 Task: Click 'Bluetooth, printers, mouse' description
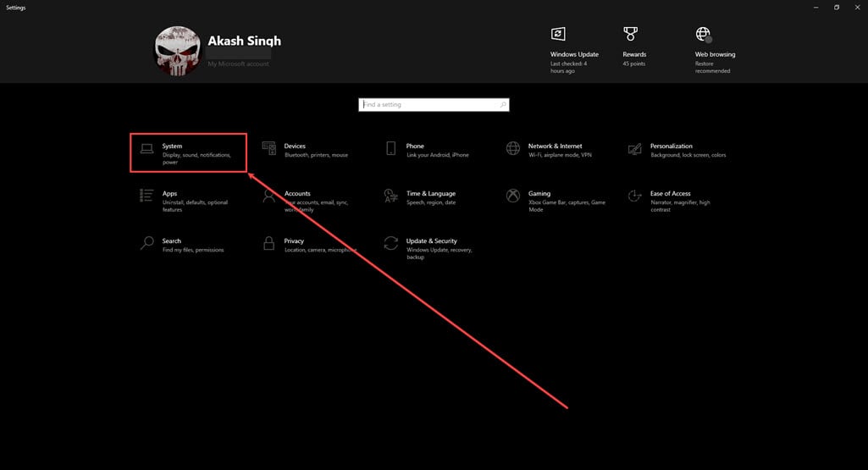(316, 155)
